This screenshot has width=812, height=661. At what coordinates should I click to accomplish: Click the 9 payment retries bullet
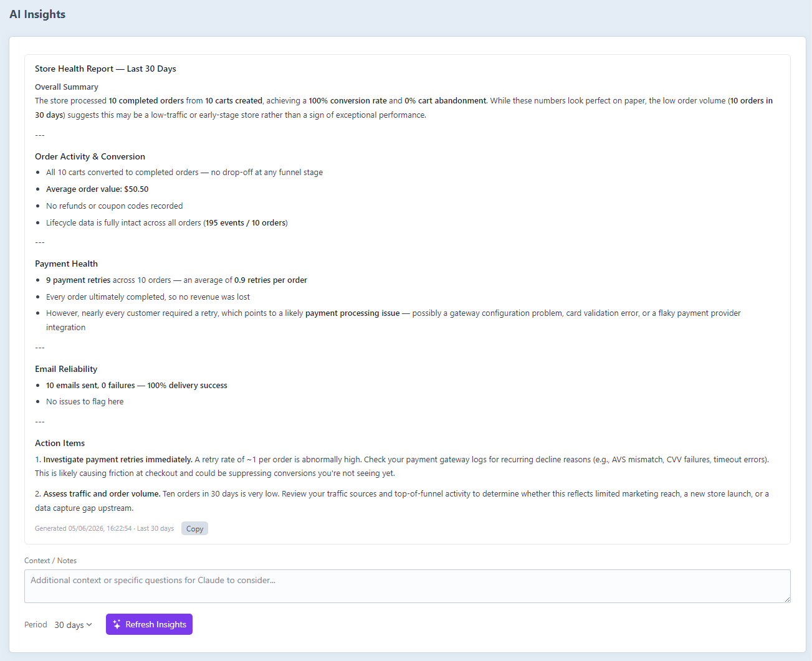pos(176,280)
